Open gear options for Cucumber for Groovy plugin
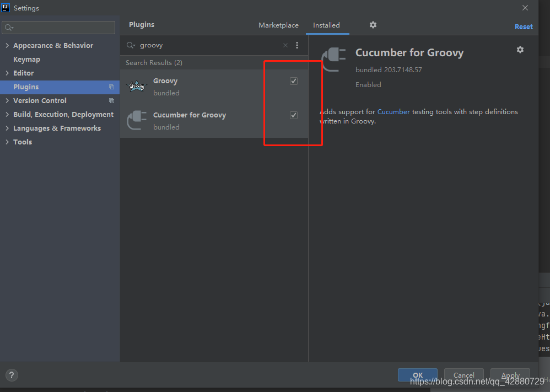The image size is (550, 392). [520, 50]
